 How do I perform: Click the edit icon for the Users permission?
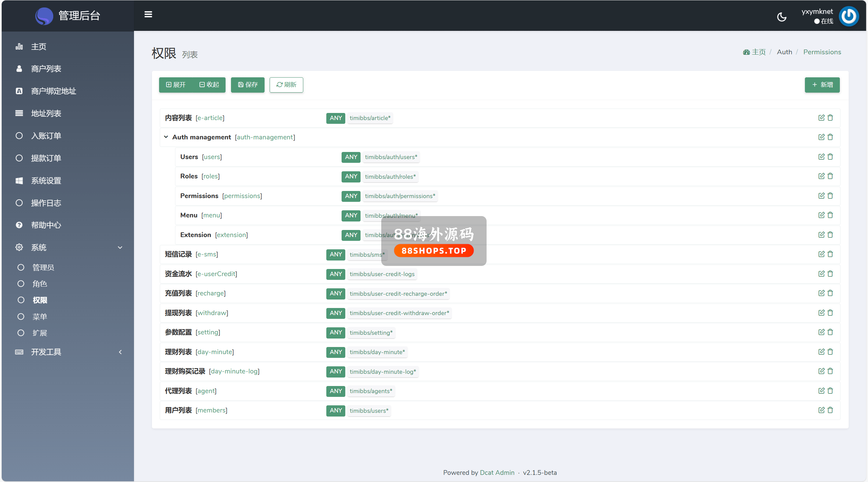[821, 157]
